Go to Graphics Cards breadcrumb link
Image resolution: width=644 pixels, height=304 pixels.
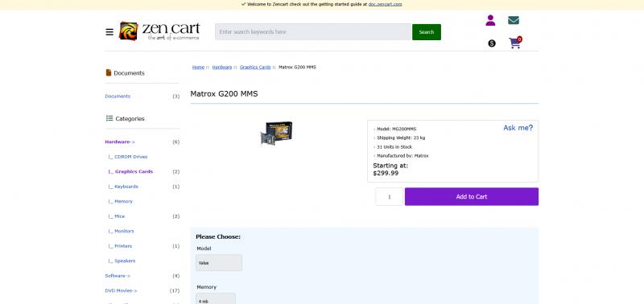pyautogui.click(x=255, y=68)
